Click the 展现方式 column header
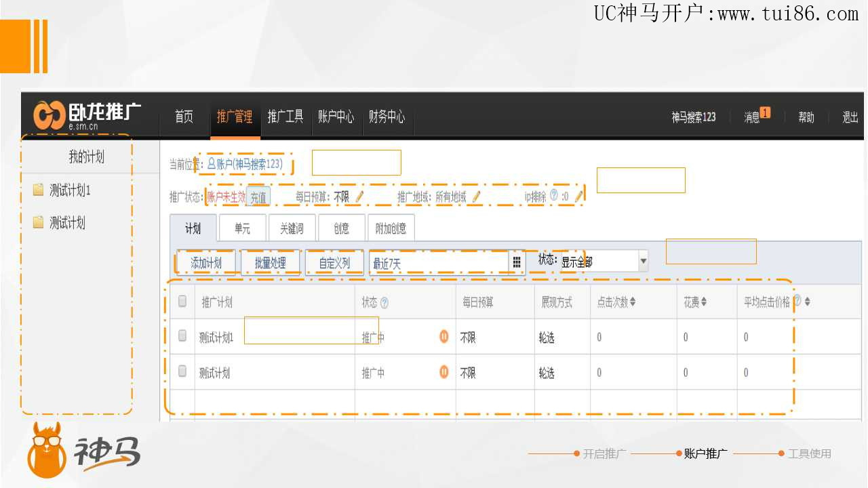 (557, 302)
